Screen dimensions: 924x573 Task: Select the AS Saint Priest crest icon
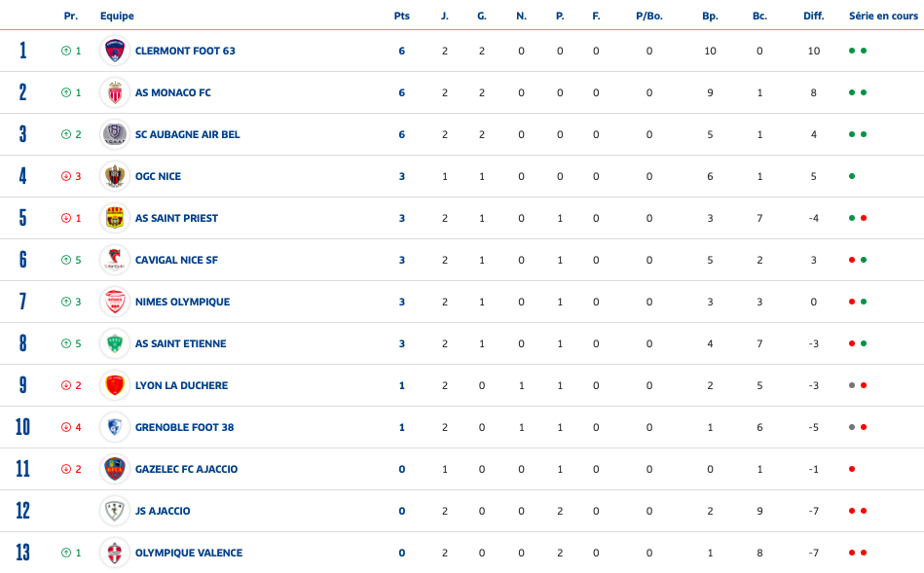point(115,218)
